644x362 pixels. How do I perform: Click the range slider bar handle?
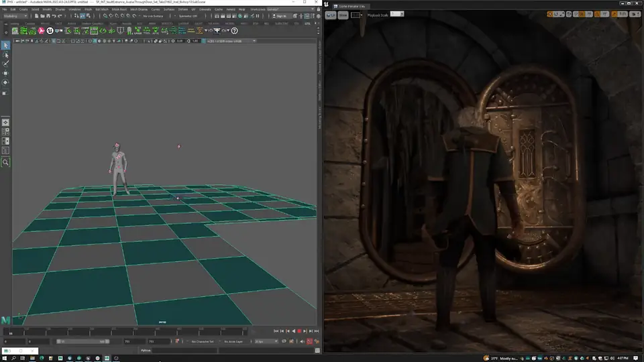(x=83, y=341)
